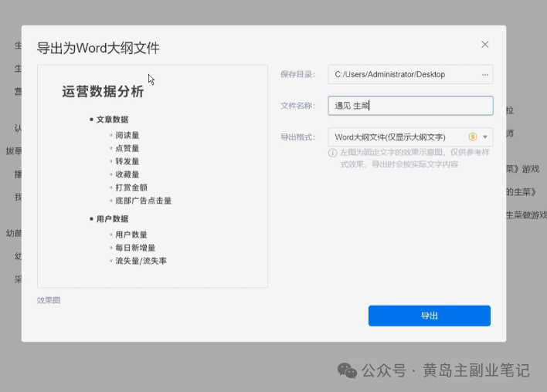Click the 运营数据分析 preview title
This screenshot has width=547, height=392.
point(103,92)
